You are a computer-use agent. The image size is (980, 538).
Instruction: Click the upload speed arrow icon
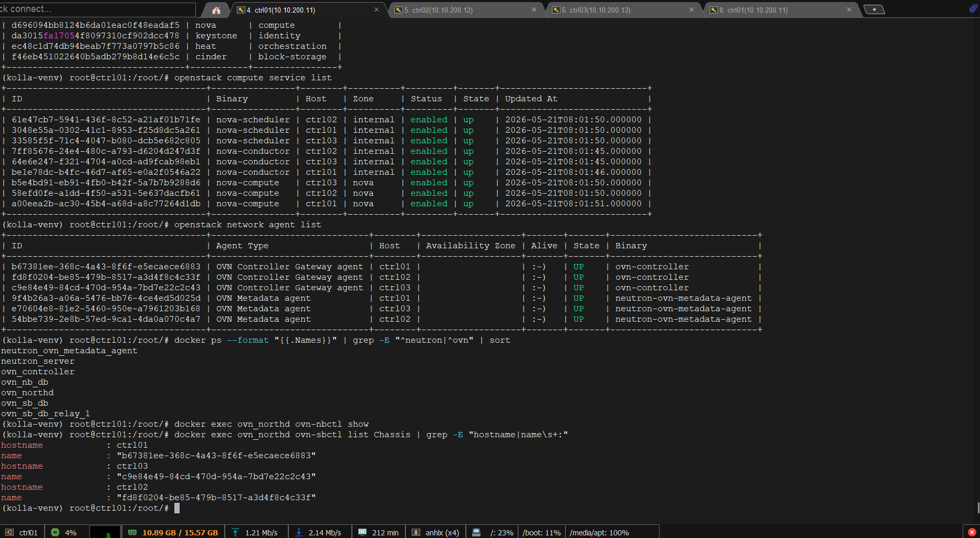pyautogui.click(x=235, y=532)
